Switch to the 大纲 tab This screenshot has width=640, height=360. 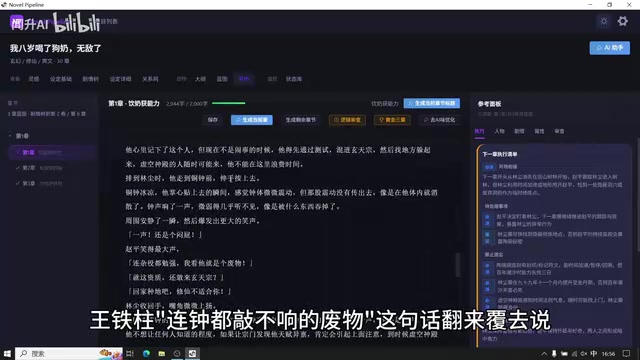(x=200, y=79)
